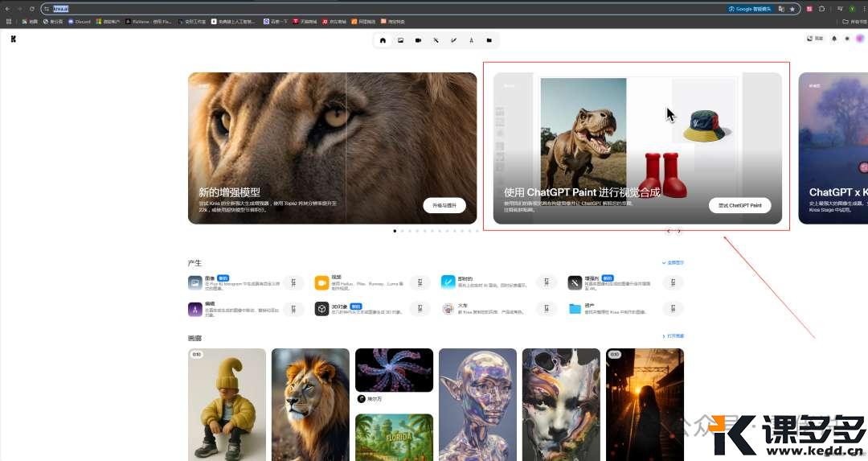Open the Video tool camera icon
Image resolution: width=868 pixels, height=461 pixels.
pyautogui.click(x=418, y=40)
